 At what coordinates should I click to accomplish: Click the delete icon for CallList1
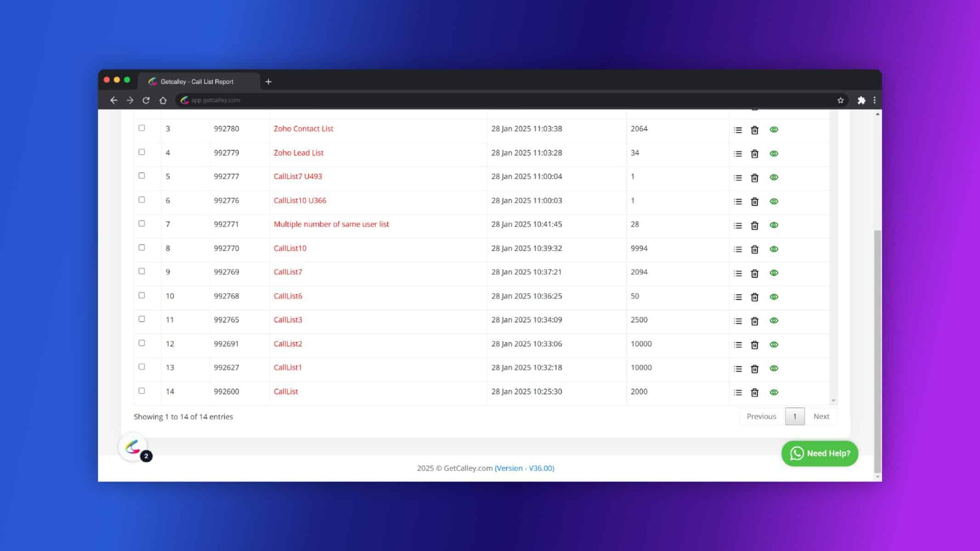point(754,368)
